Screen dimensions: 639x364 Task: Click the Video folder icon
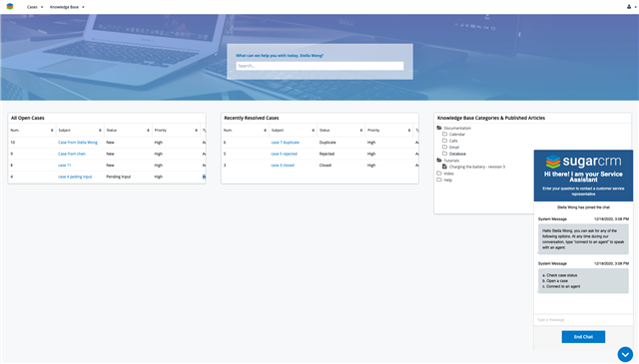[x=439, y=174]
